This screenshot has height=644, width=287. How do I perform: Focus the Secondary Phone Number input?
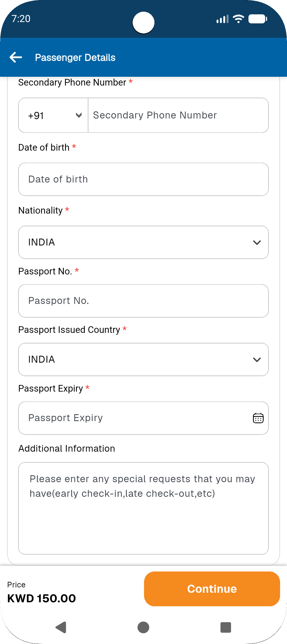[x=178, y=115]
